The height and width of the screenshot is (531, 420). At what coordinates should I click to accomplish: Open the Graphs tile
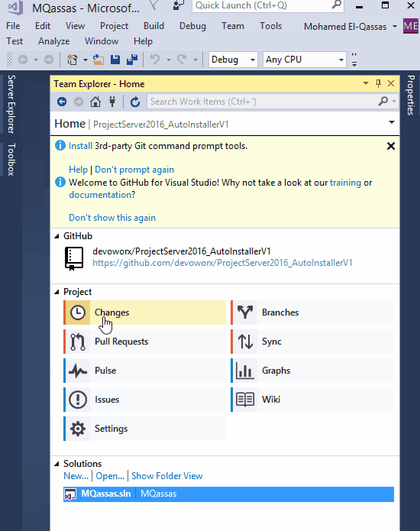312,371
